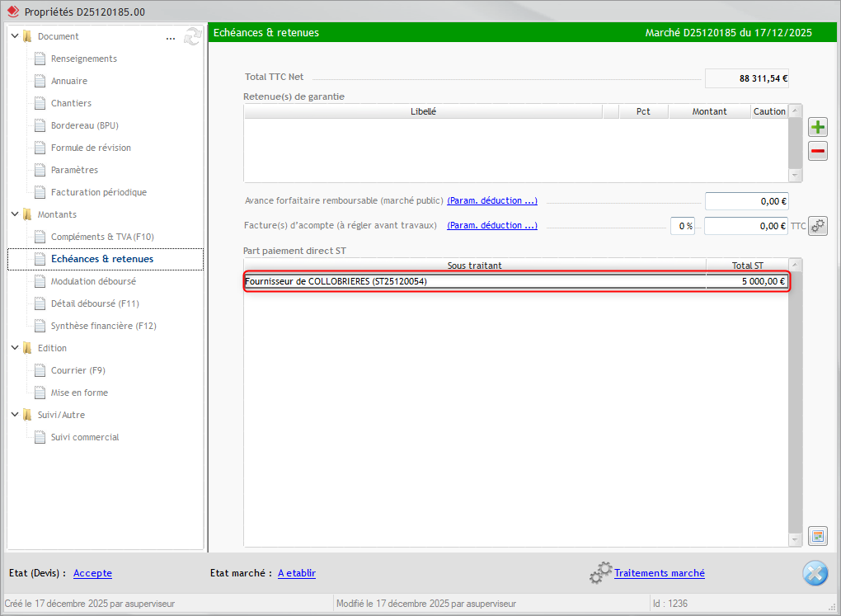The image size is (841, 616).
Task: Click the gears icon beside Traitements marché
Action: pyautogui.click(x=600, y=573)
